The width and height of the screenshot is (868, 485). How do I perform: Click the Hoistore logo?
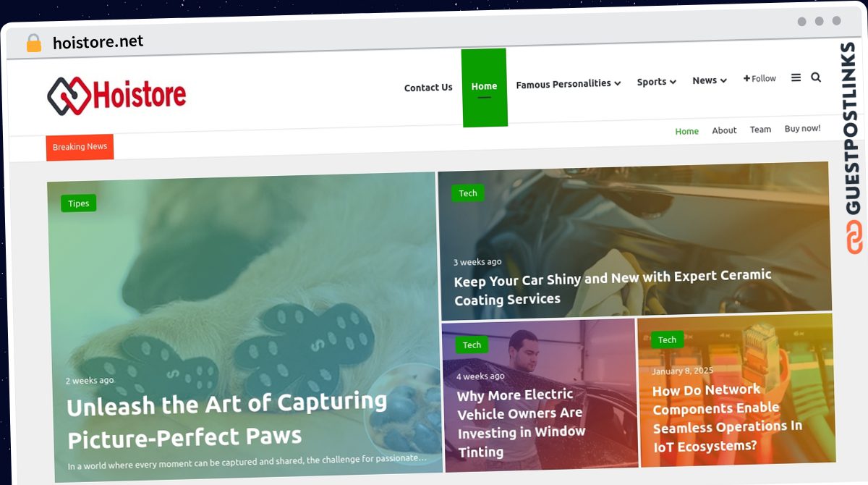116,96
